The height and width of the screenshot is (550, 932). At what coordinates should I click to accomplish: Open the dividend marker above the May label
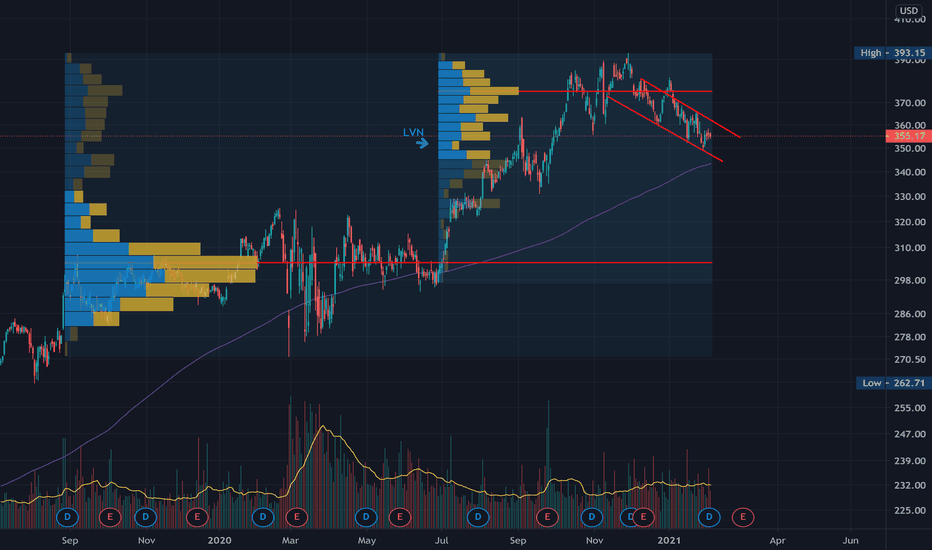point(366,517)
